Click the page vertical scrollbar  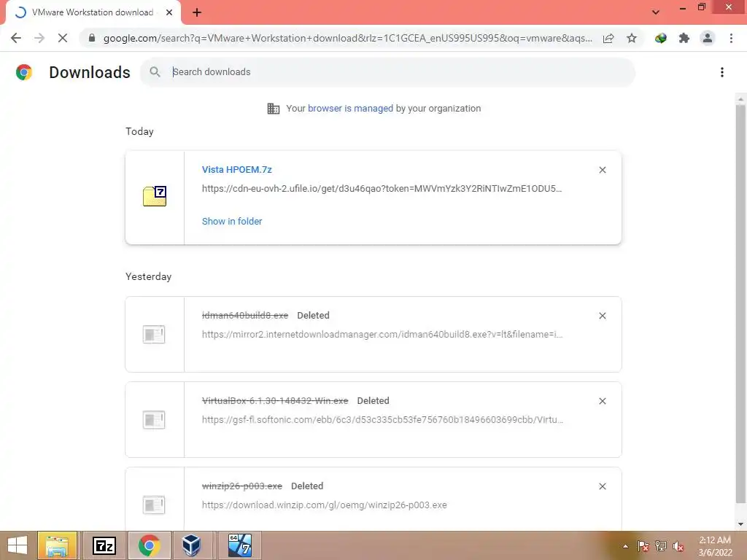coord(740,305)
